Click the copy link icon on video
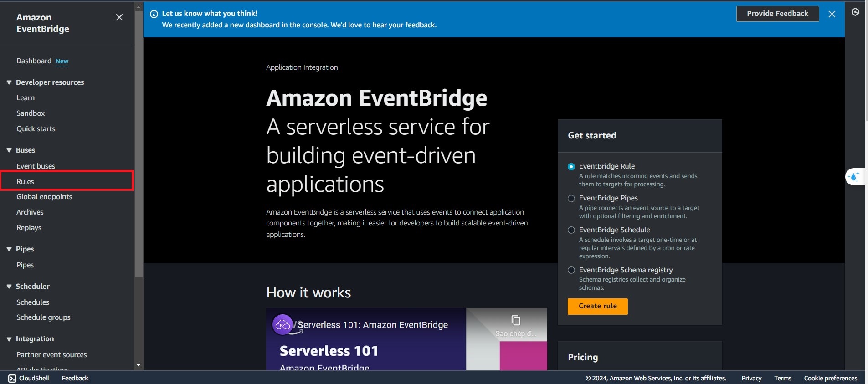 [516, 321]
